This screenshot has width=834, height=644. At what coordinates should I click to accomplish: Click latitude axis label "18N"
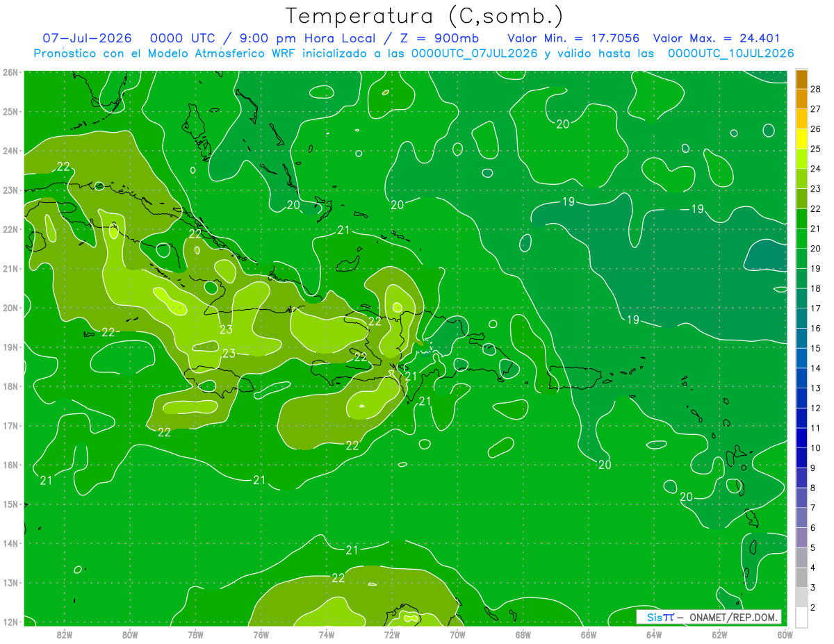pyautogui.click(x=10, y=386)
